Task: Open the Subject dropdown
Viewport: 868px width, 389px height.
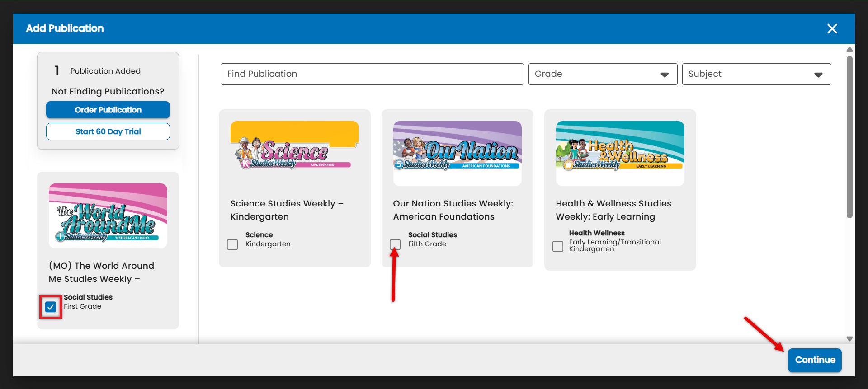Action: click(x=756, y=74)
